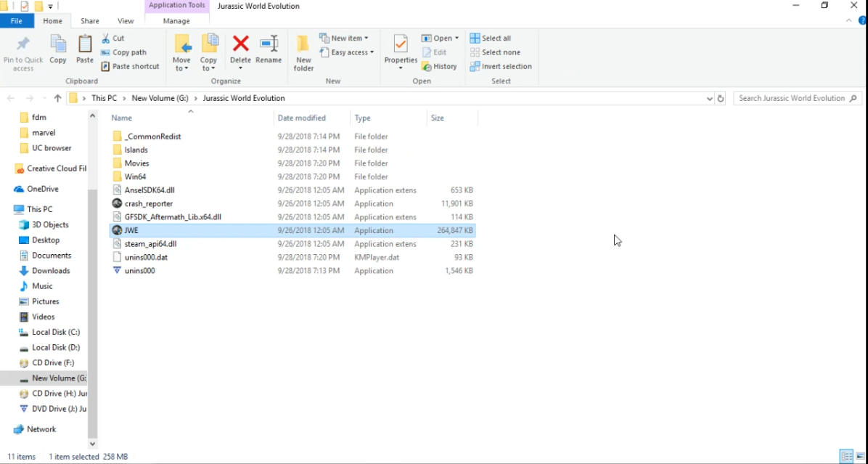
Task: Switch to the View ribbon tab
Action: point(126,21)
